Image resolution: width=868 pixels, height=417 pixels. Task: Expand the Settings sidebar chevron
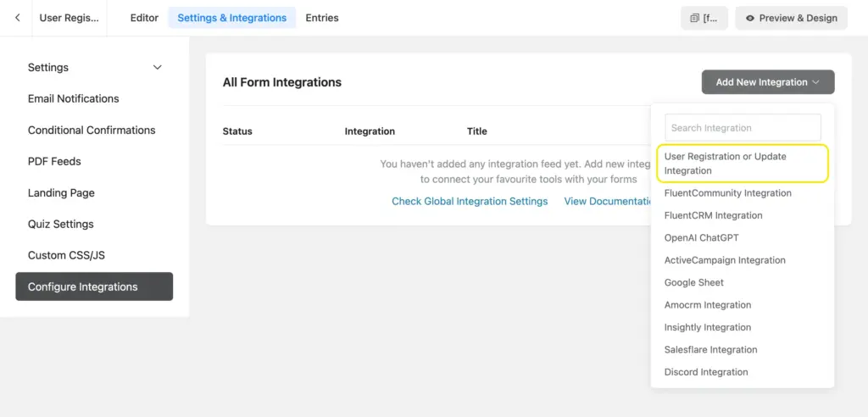point(157,68)
